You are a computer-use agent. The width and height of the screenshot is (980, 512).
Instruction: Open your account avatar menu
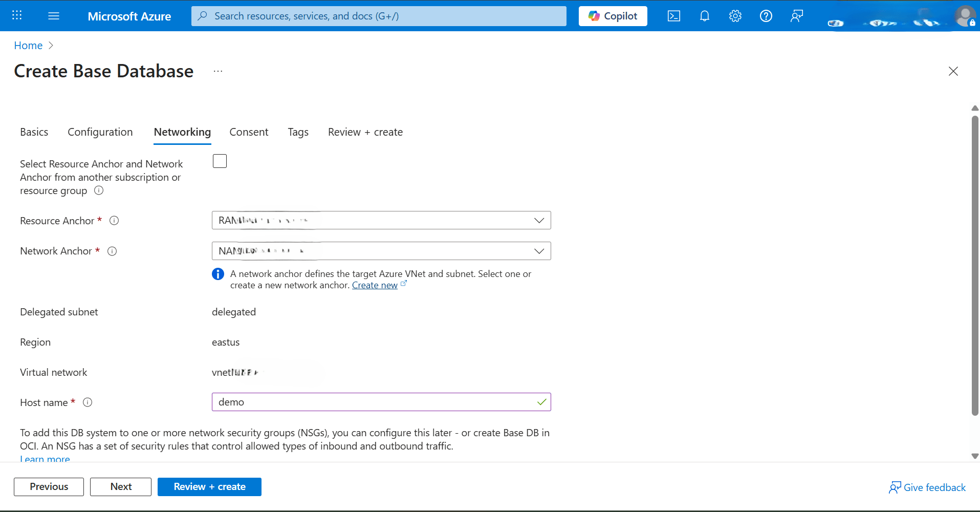pos(965,16)
